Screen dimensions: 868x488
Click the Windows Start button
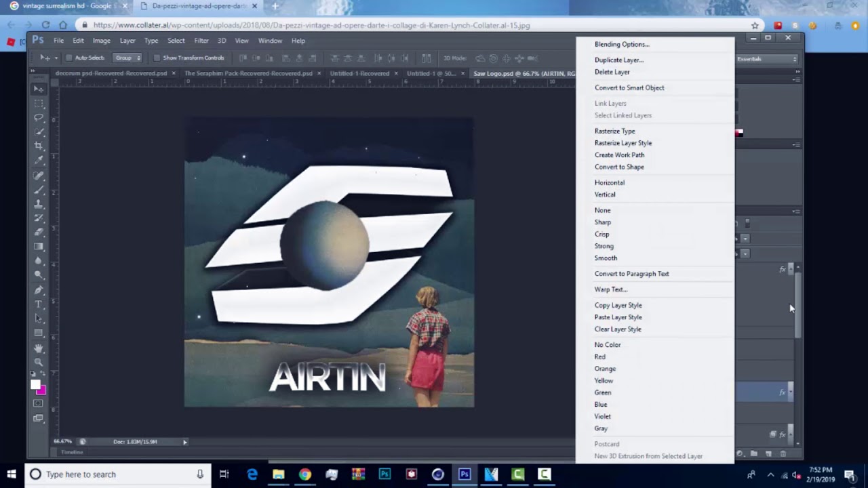click(x=12, y=474)
